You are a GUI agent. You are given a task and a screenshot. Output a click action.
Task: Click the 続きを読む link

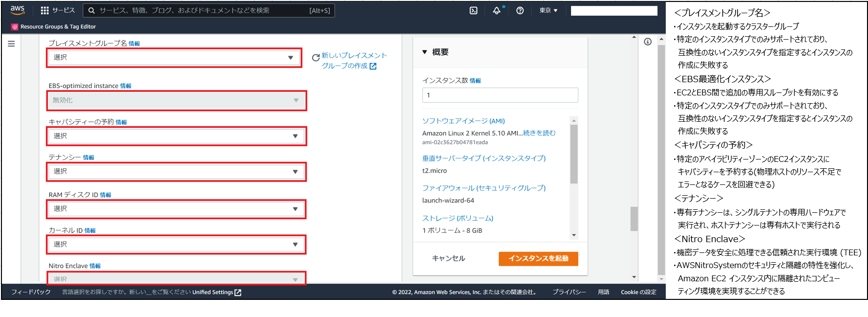[x=539, y=133]
